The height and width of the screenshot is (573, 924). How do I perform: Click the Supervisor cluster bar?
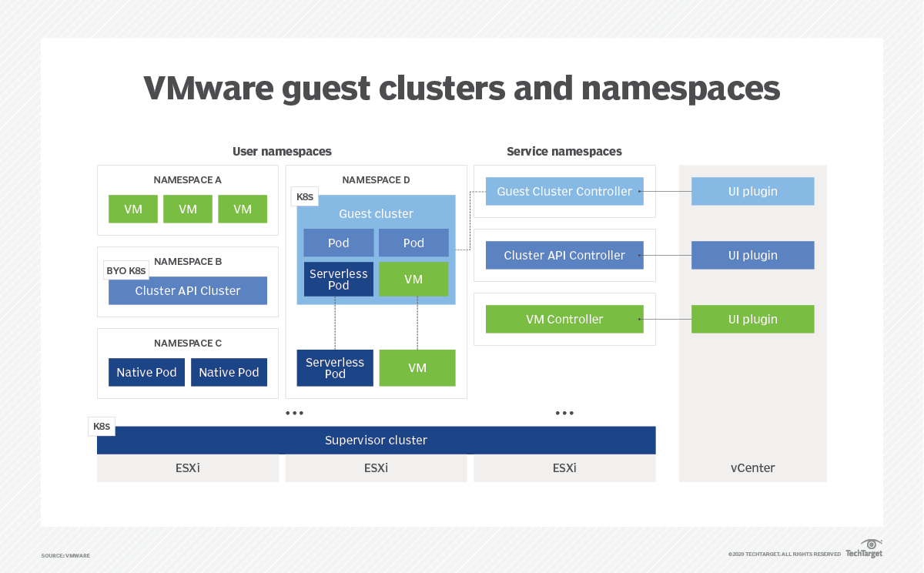click(x=376, y=440)
